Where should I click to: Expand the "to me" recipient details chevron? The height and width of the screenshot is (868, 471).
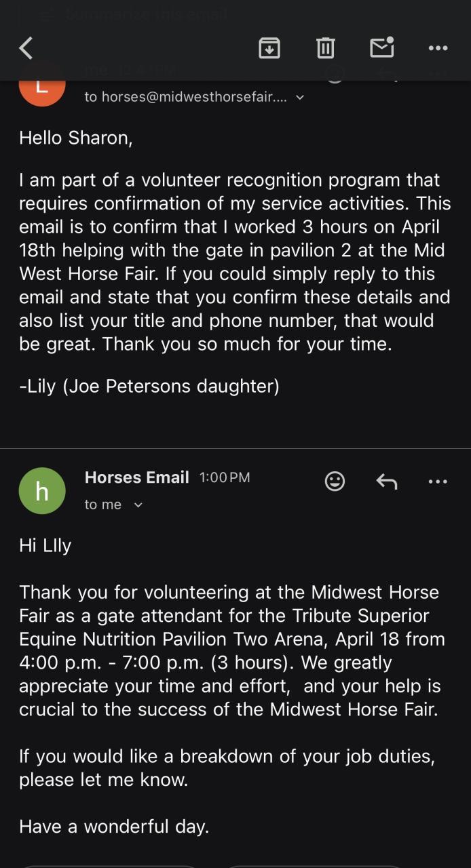click(138, 505)
